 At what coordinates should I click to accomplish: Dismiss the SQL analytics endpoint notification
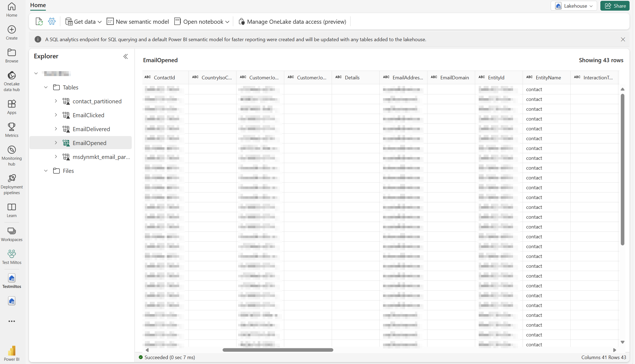click(x=623, y=40)
